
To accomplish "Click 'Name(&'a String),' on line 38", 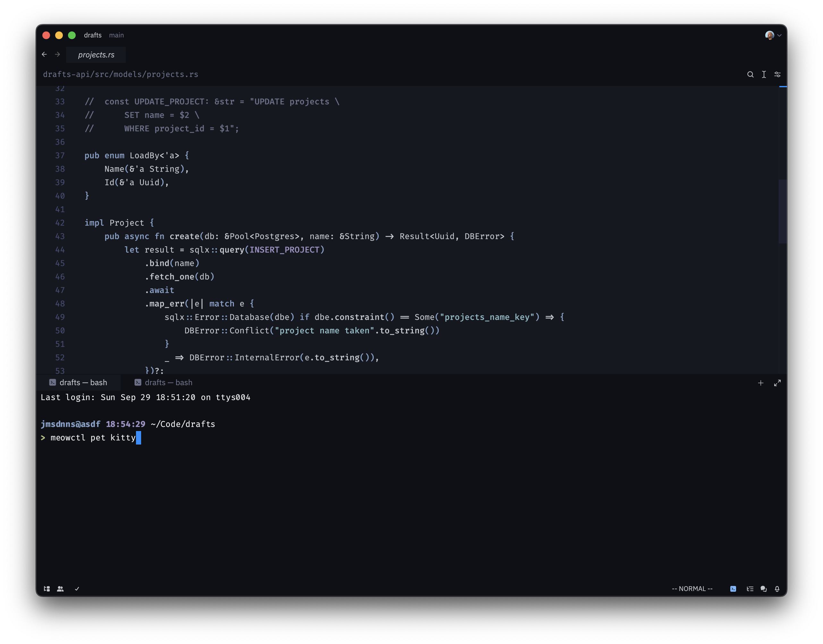I will tap(147, 169).
